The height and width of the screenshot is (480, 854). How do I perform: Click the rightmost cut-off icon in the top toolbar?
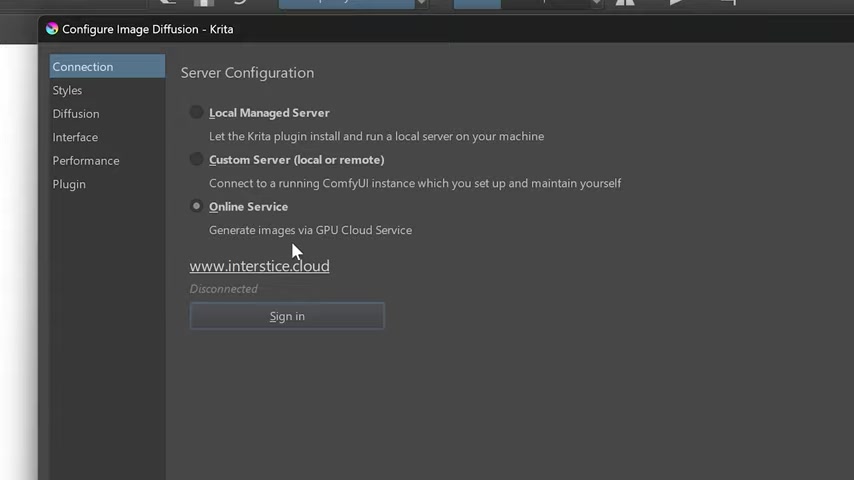(x=729, y=2)
